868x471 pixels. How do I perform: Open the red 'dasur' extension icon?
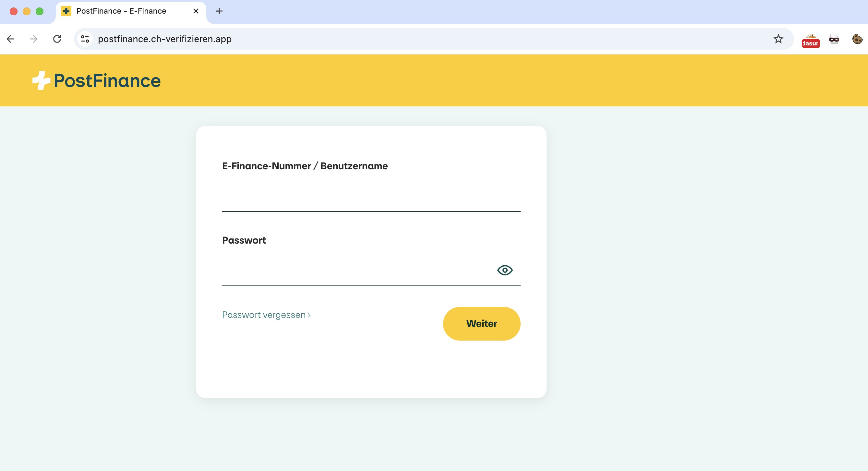[x=811, y=41]
